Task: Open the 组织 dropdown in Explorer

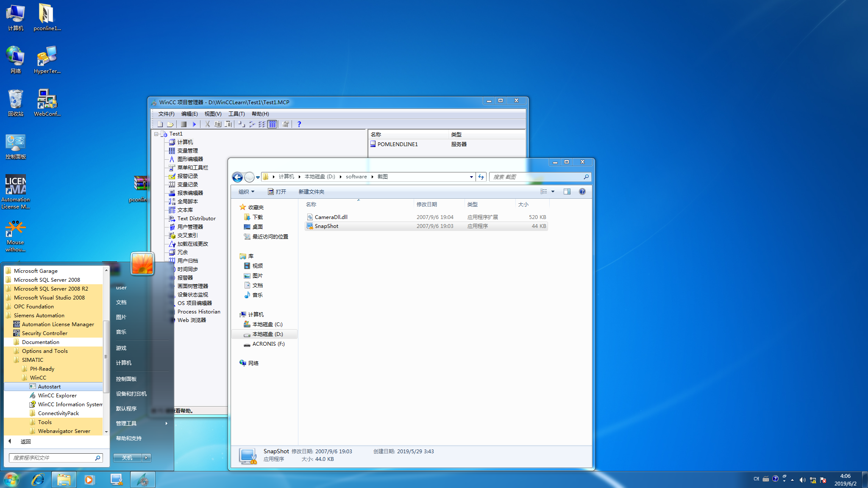Action: tap(245, 191)
